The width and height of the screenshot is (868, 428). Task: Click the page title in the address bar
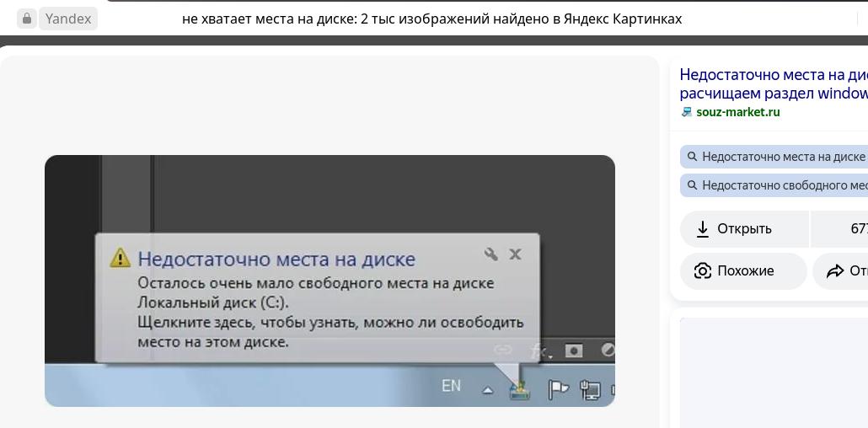pos(431,19)
